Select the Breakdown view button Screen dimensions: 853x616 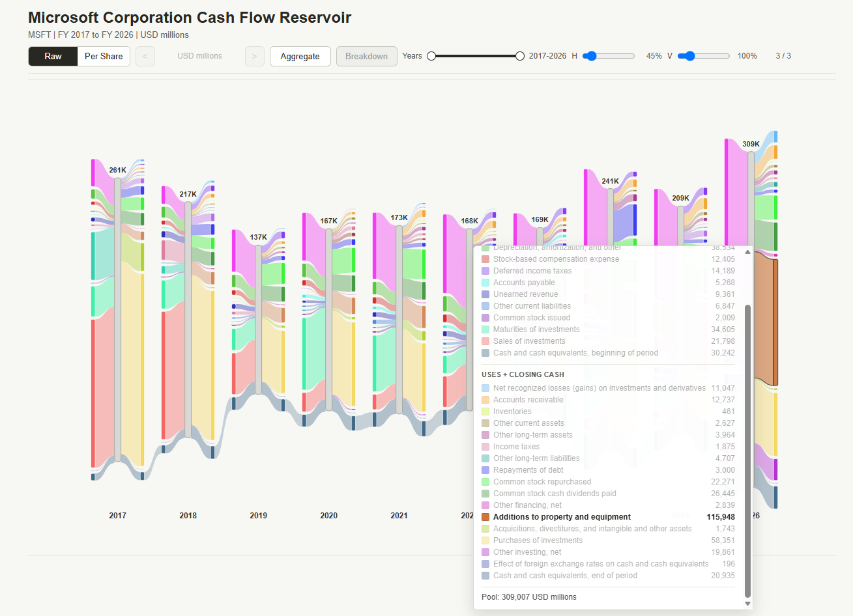(366, 57)
